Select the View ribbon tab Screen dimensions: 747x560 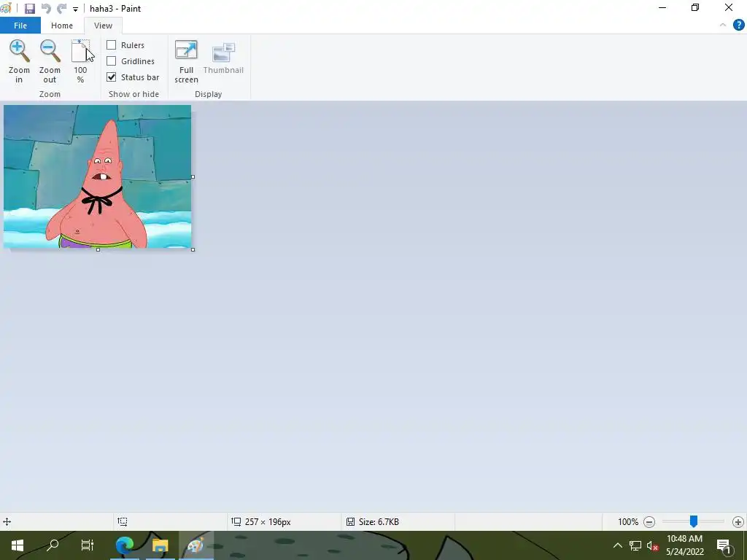(x=103, y=26)
